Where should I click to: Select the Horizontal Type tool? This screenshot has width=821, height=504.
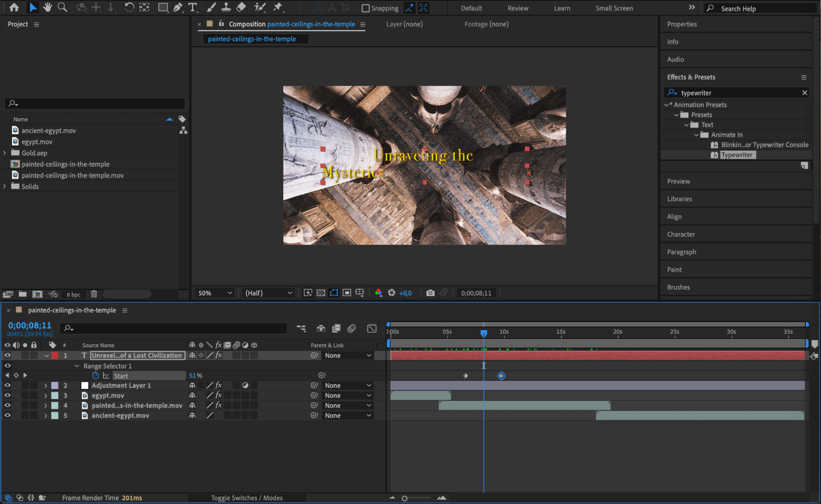[192, 7]
